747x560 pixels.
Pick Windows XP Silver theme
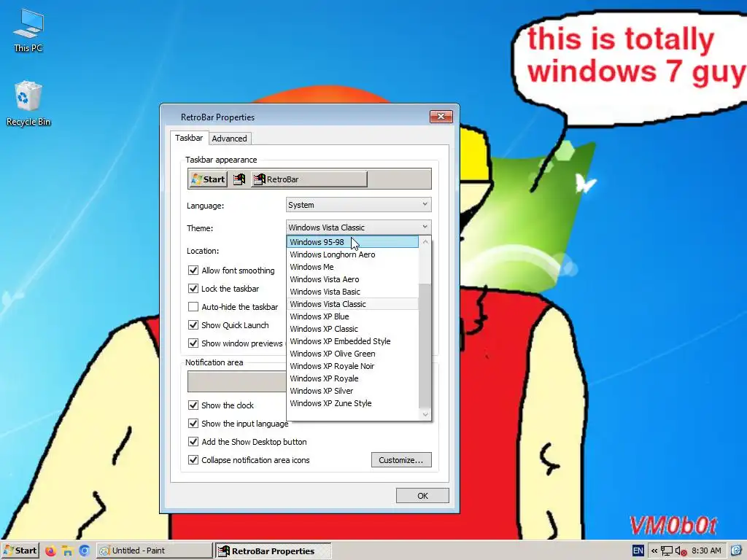pos(352,391)
